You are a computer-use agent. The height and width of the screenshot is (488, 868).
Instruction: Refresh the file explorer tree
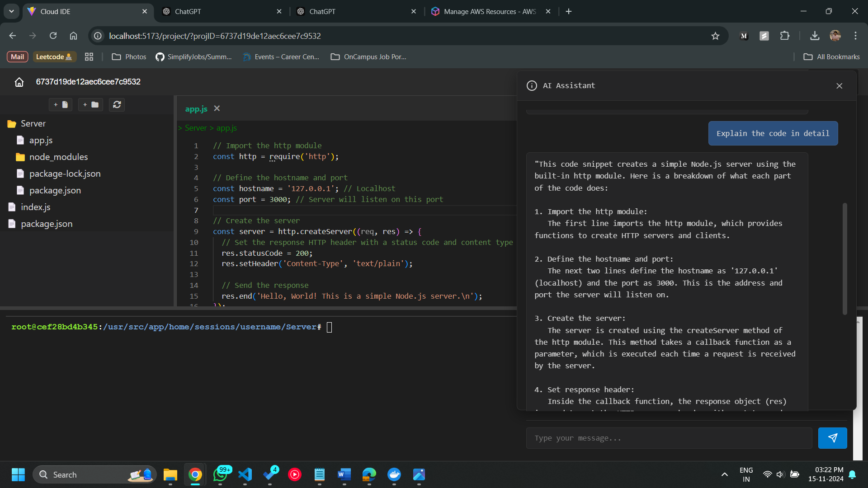[117, 105]
